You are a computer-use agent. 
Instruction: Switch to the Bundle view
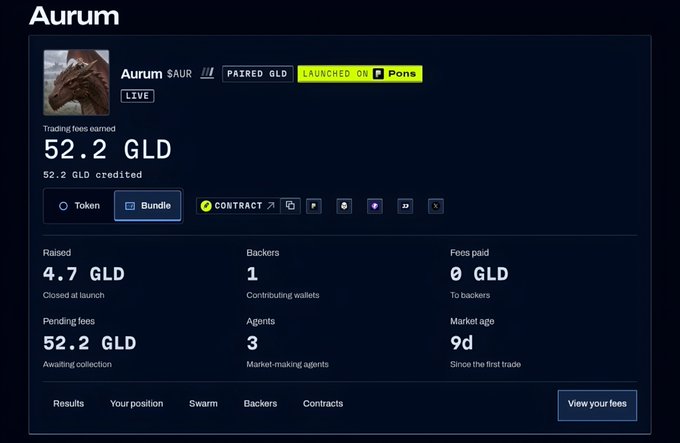coord(147,205)
